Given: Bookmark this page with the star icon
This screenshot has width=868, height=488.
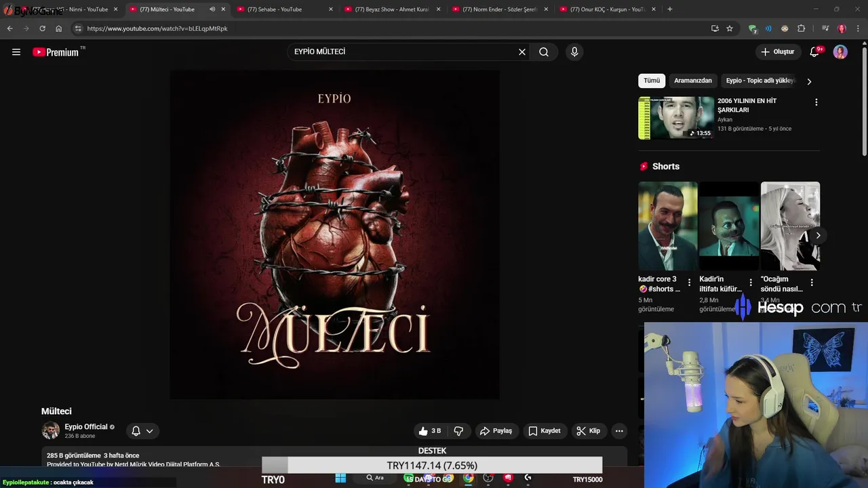Looking at the screenshot, I should coord(730,28).
